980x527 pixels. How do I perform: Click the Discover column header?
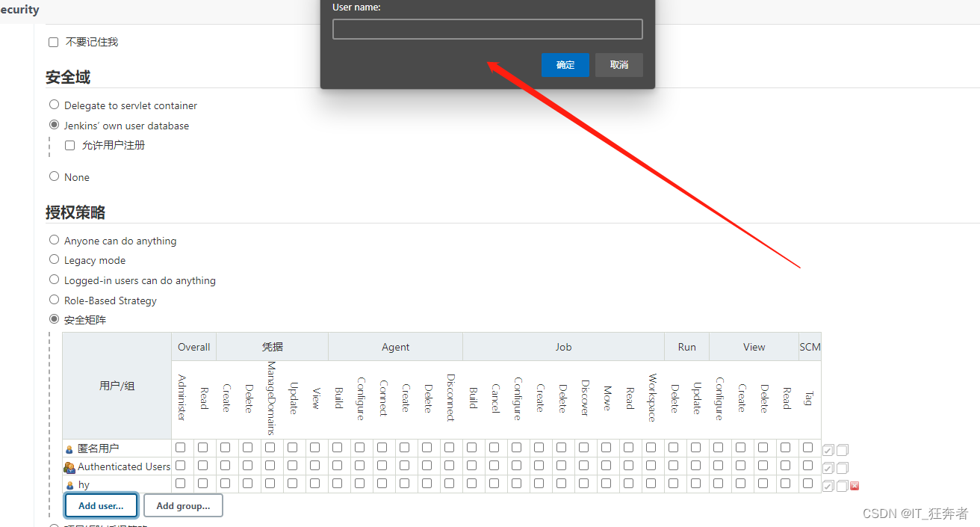click(585, 398)
